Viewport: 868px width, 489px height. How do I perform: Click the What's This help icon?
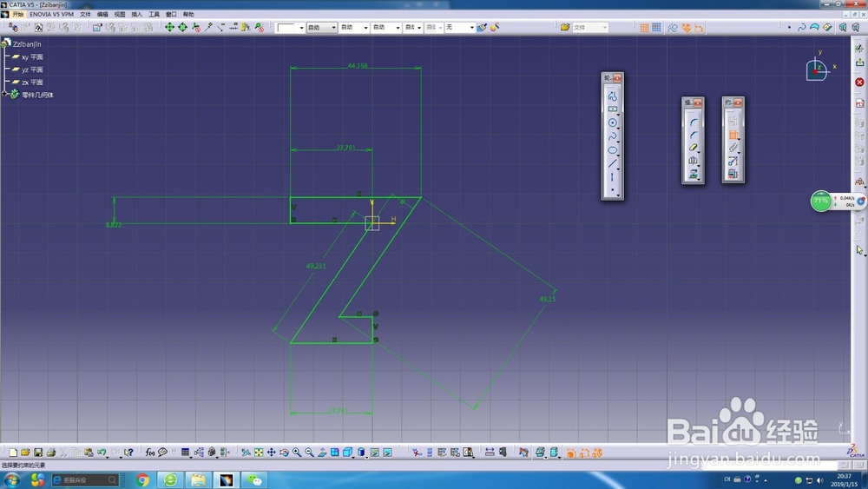[x=128, y=453]
